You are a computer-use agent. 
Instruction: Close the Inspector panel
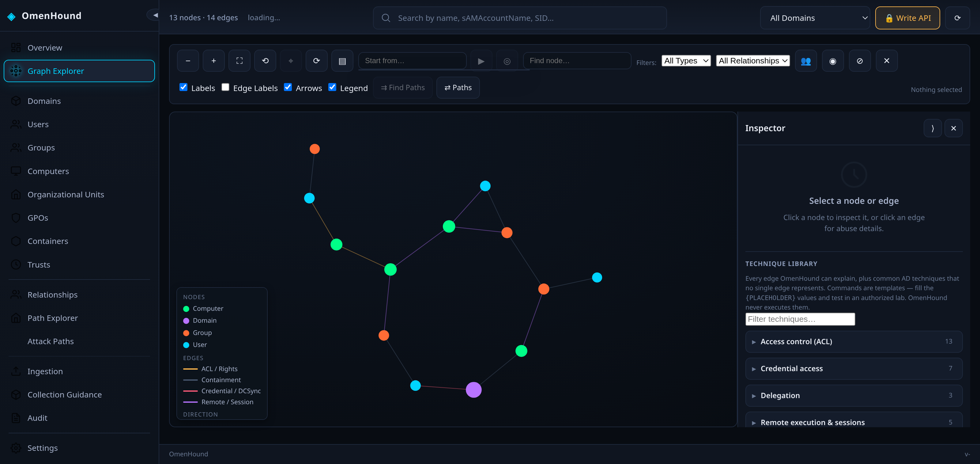[953, 128]
